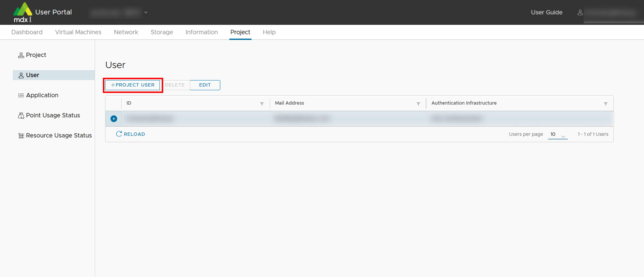Image resolution: width=644 pixels, height=277 pixels.
Task: Select Application in the sidebar
Action: [x=42, y=95]
